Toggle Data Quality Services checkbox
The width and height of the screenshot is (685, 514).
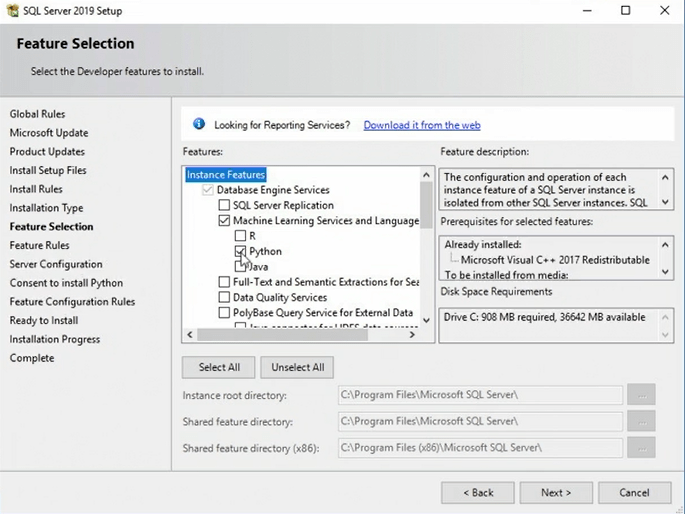tap(224, 297)
